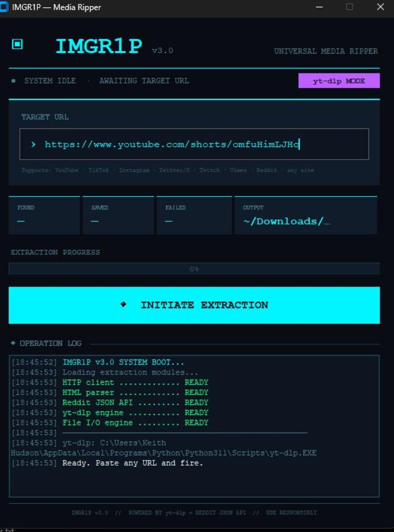Screen dimensions: 394x532
Task: Toggle the yt-dlp MODE button
Action: point(339,81)
